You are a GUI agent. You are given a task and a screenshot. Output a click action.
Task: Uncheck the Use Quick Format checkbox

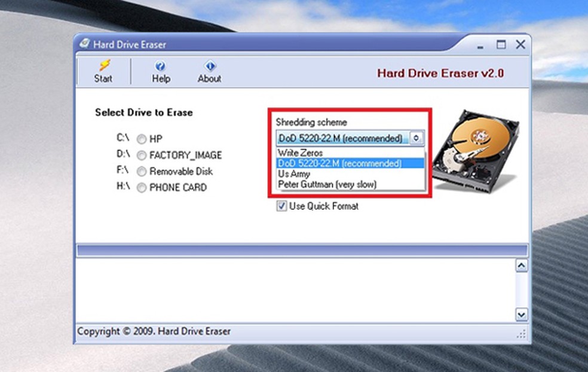281,206
